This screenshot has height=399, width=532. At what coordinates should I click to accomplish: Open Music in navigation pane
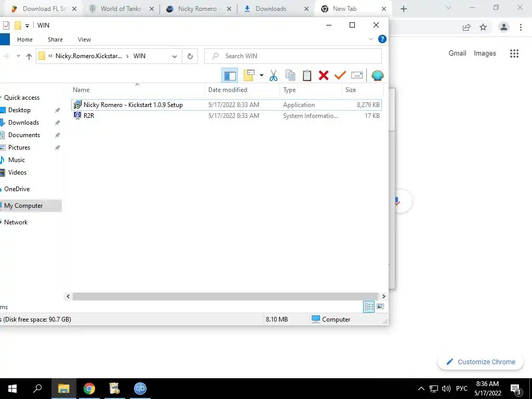coord(16,160)
